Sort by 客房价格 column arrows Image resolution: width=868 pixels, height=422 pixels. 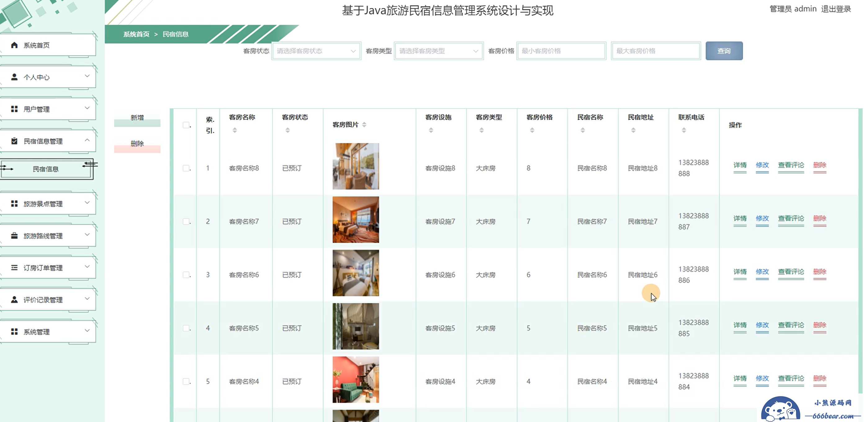click(532, 130)
